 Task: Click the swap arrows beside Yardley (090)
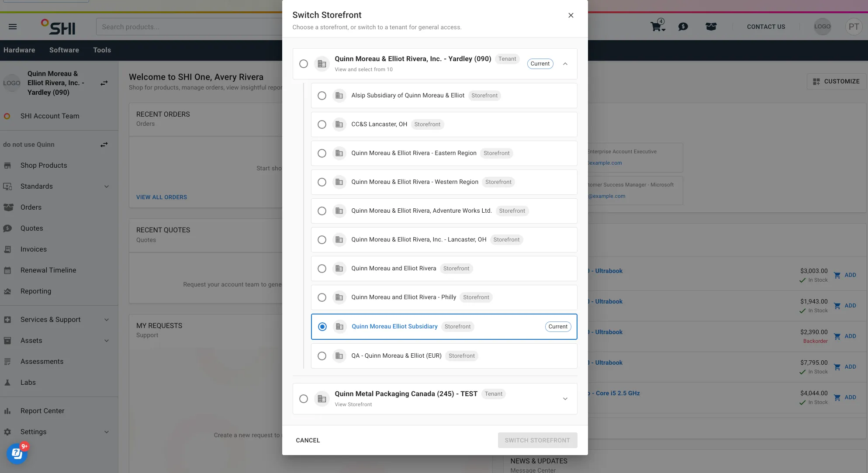[x=104, y=83]
